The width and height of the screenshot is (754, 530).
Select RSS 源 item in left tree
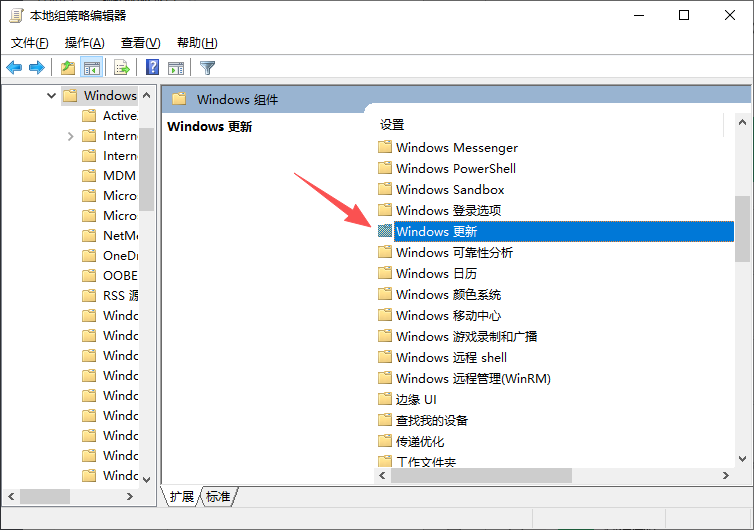120,295
